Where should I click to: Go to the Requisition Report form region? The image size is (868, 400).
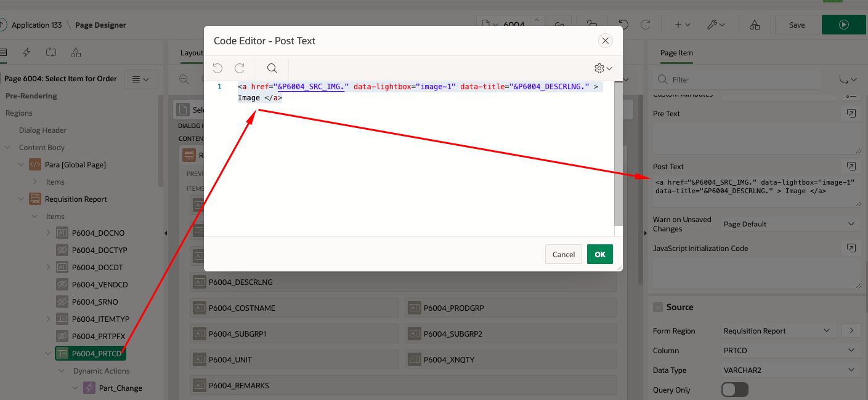851,331
